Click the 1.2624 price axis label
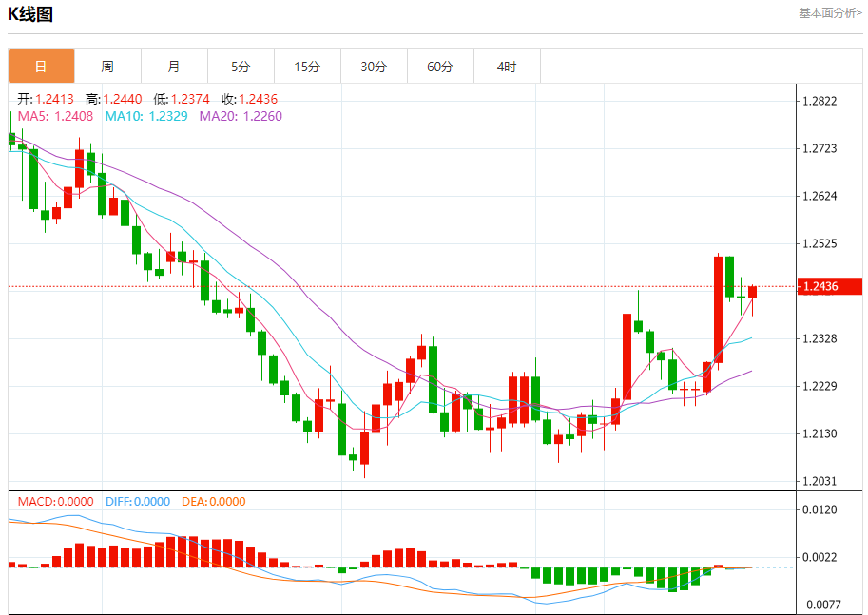Screen dimensions: 868x615 pos(820,196)
